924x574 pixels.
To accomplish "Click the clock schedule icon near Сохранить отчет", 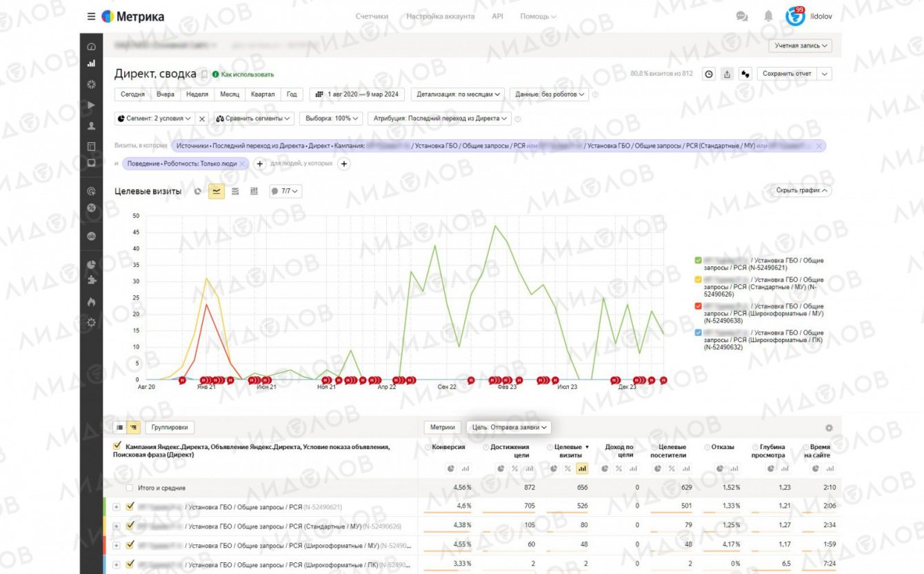I will coord(709,74).
